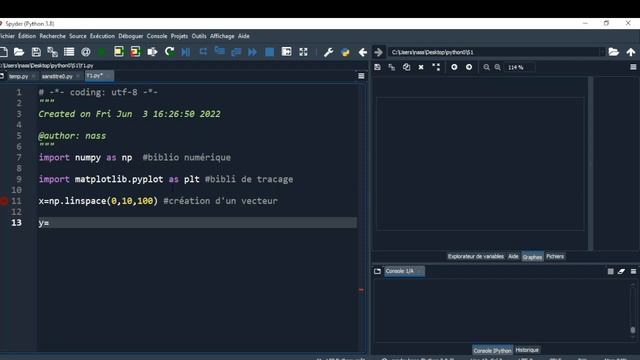
Task: Open the file list icon in the toolbar
Action: point(69,52)
